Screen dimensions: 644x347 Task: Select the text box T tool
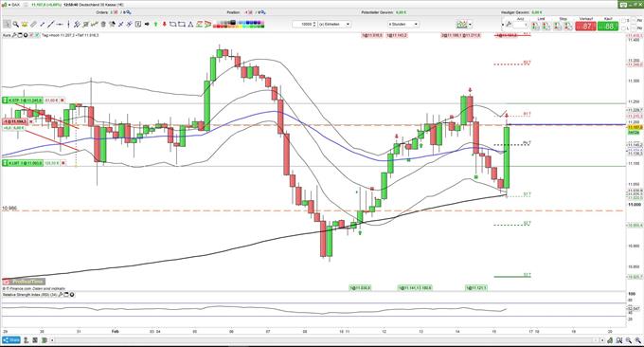point(138,25)
